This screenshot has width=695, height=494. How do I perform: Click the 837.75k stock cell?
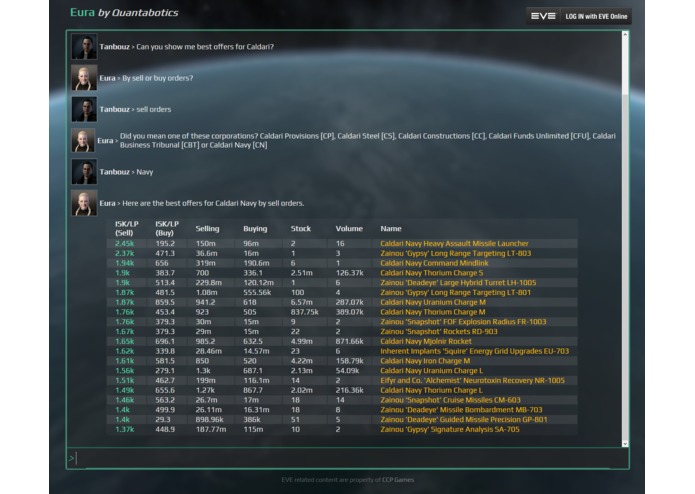point(305,312)
